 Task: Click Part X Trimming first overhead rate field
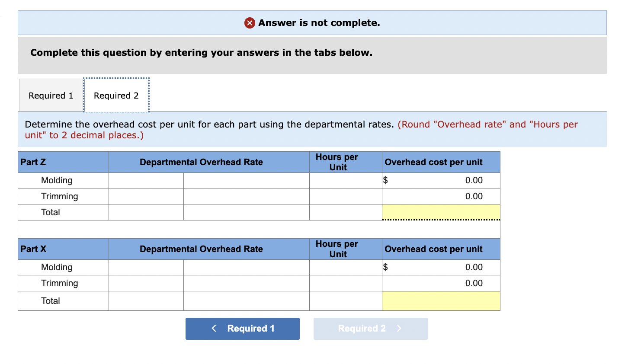click(146, 284)
